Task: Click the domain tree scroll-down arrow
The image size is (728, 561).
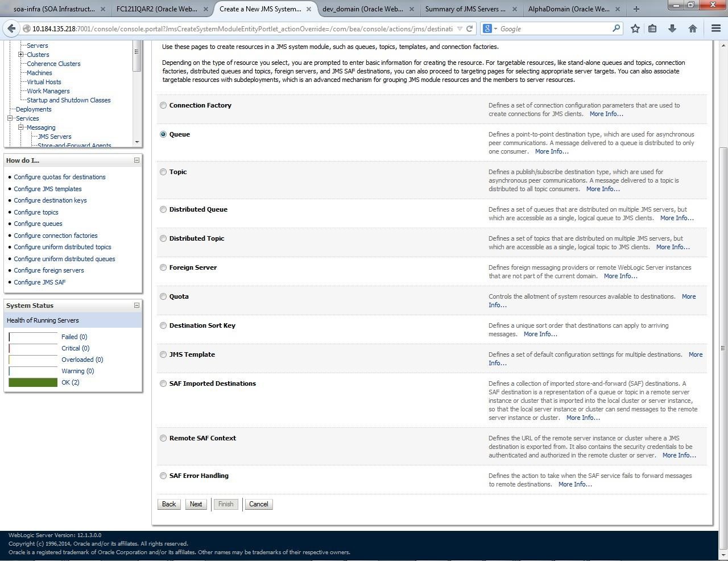Action: [137, 142]
